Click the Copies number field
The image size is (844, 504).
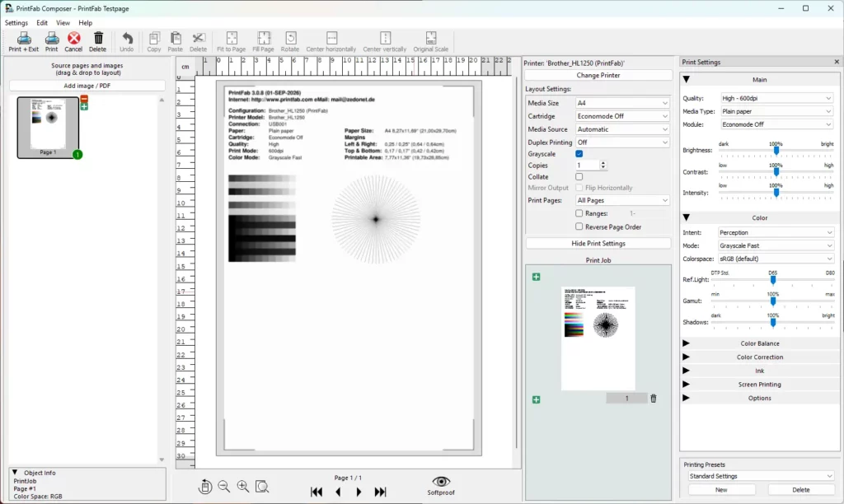[x=587, y=166]
